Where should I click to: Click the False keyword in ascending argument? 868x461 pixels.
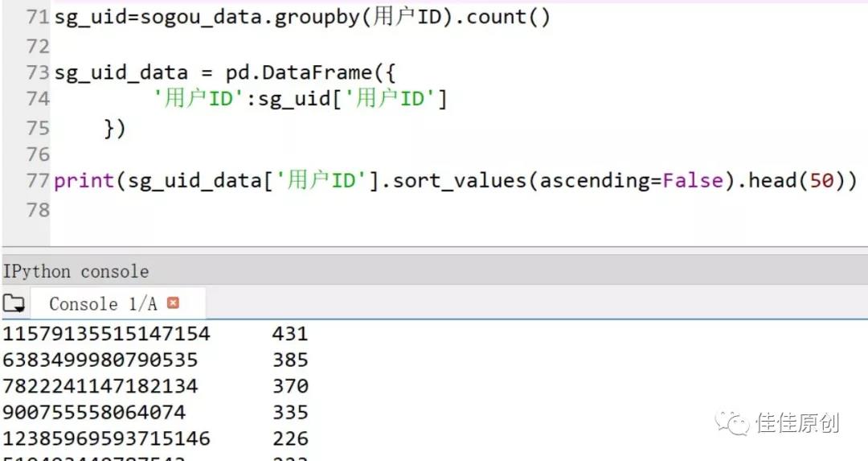click(x=693, y=181)
